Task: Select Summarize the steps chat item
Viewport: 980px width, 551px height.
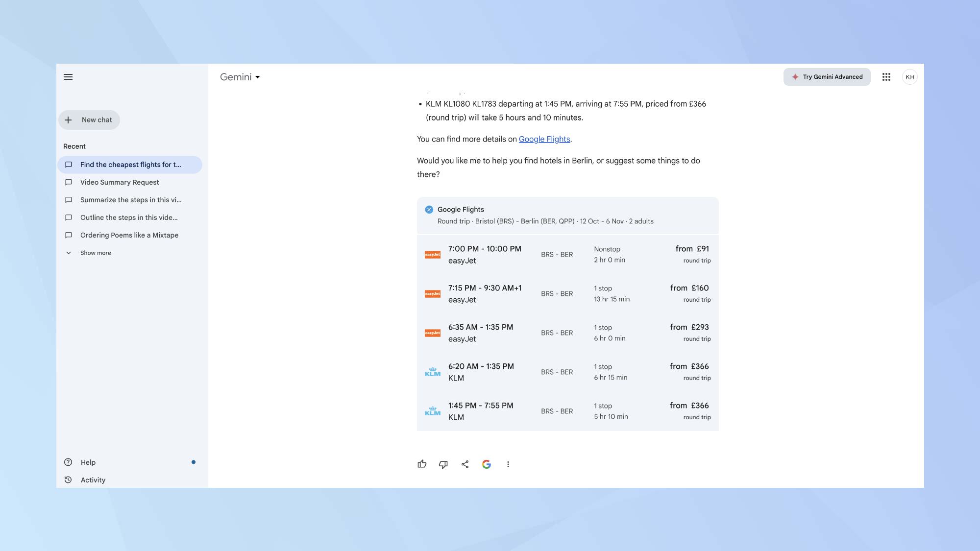Action: (x=131, y=200)
